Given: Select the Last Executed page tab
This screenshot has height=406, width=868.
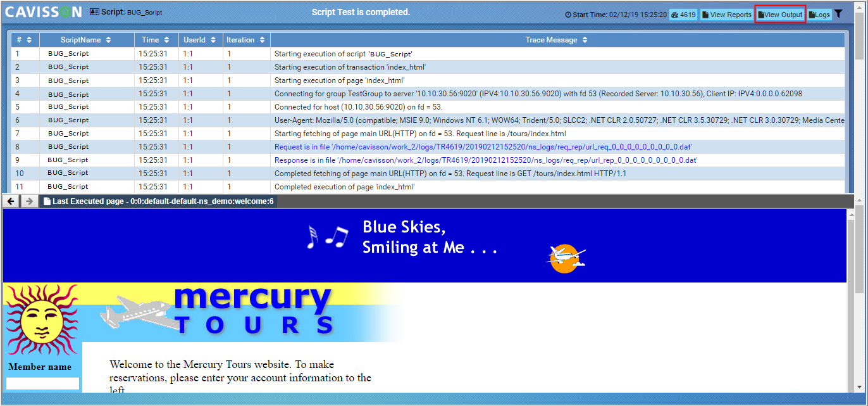Looking at the screenshot, I should pos(158,201).
